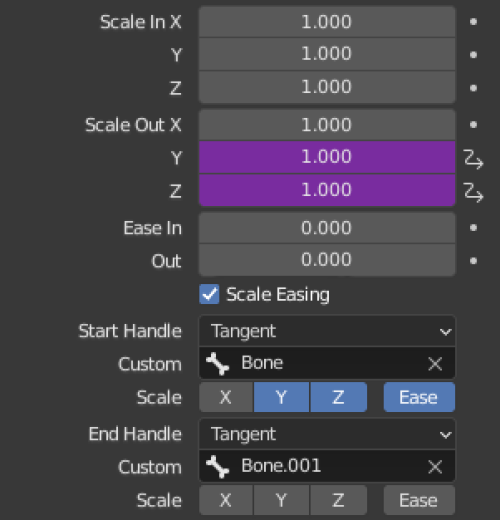The image size is (500, 520).
Task: Click the Scale Out Y value slider
Action: click(x=327, y=157)
